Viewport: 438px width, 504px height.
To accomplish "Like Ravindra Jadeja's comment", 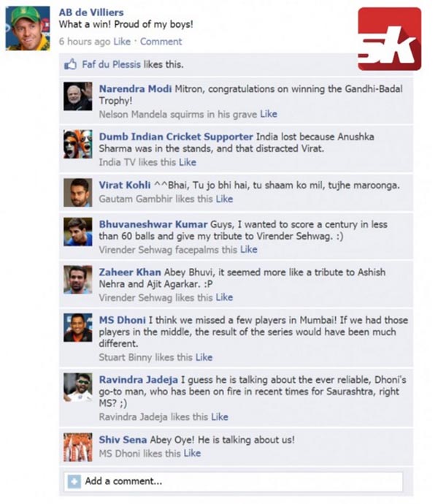I will tap(220, 417).
